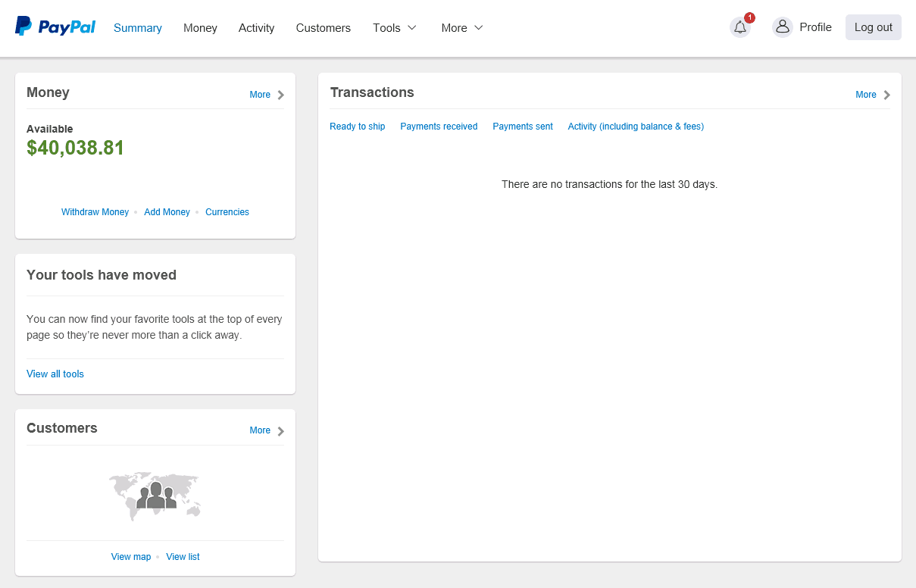The width and height of the screenshot is (916, 588).
Task: Click the Add Money link
Action: coord(167,212)
